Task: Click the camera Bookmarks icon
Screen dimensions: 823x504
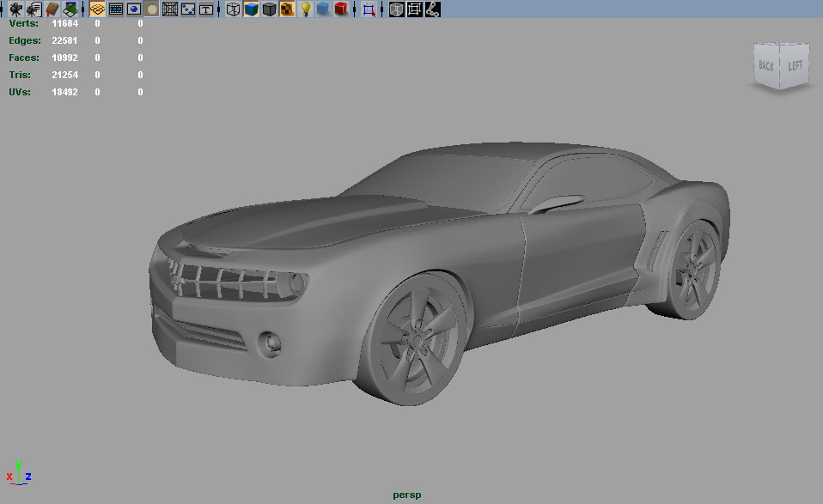Action: click(x=52, y=9)
